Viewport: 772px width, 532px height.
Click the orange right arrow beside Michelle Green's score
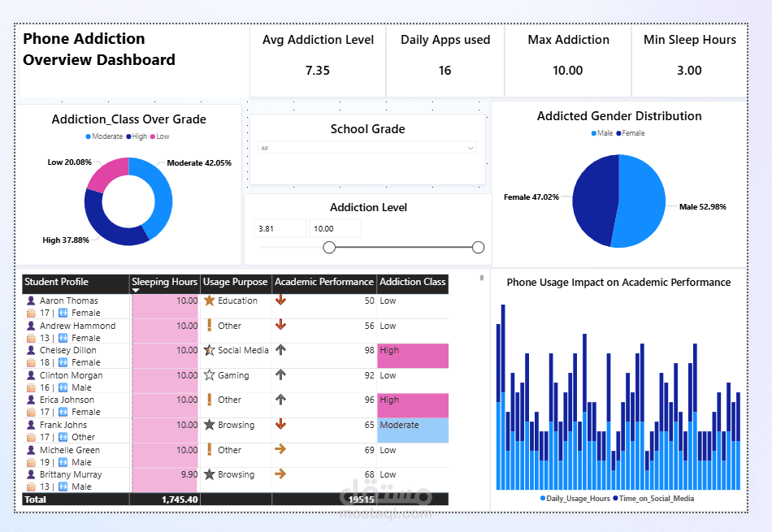(280, 450)
